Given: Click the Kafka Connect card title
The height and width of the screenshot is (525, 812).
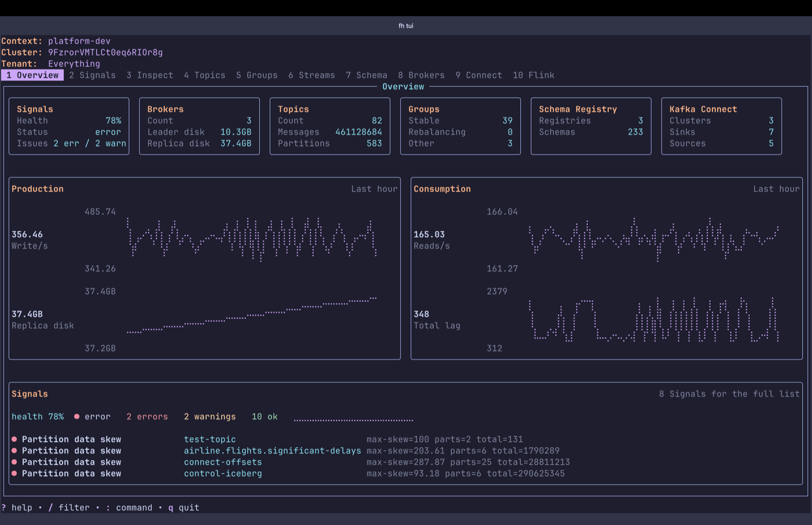Looking at the screenshot, I should (x=703, y=109).
